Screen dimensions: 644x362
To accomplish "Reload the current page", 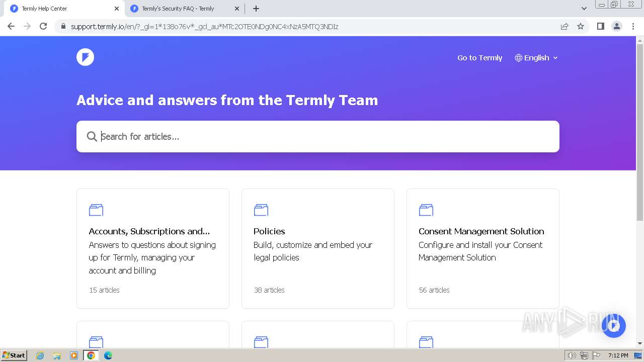I will [x=43, y=26].
